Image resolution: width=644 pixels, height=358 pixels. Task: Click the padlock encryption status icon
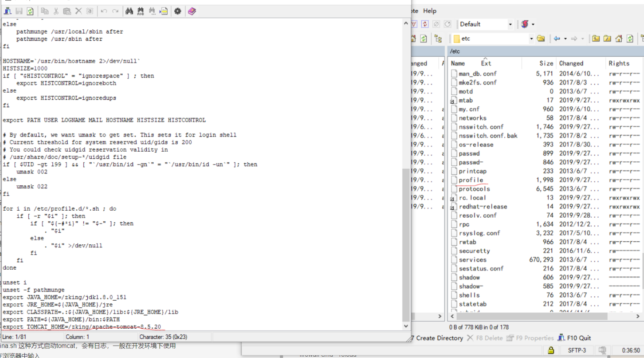coord(551,350)
